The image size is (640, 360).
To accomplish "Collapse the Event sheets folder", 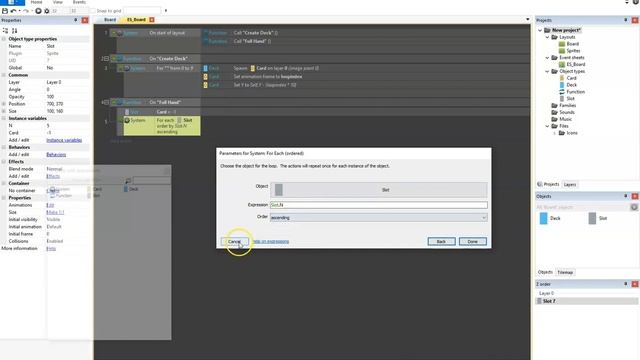I will (547, 58).
